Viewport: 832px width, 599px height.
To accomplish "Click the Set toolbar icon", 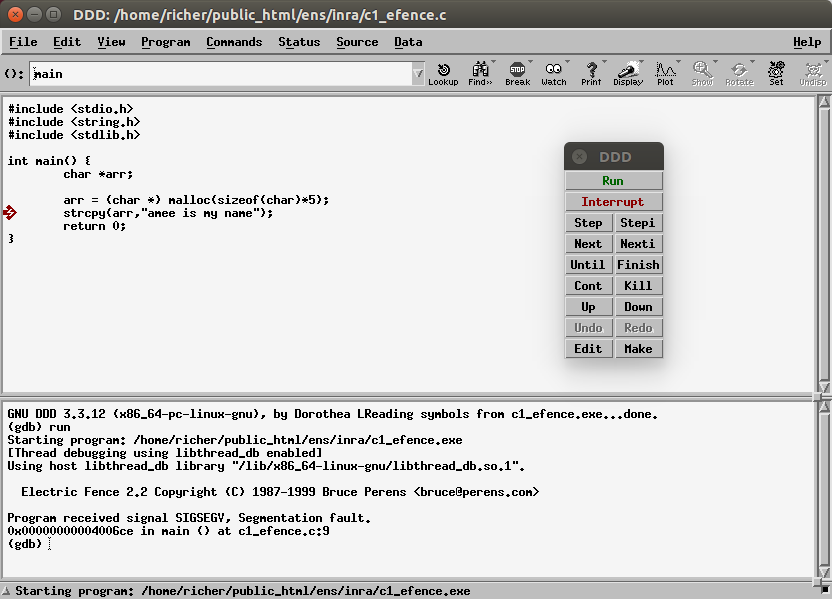I will pyautogui.click(x=776, y=73).
